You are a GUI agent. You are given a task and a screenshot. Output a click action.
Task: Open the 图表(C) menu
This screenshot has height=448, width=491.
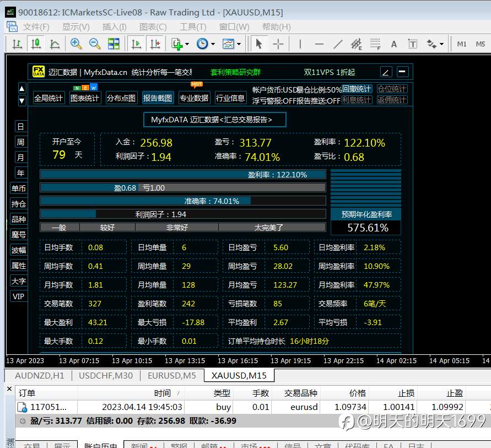153,27
